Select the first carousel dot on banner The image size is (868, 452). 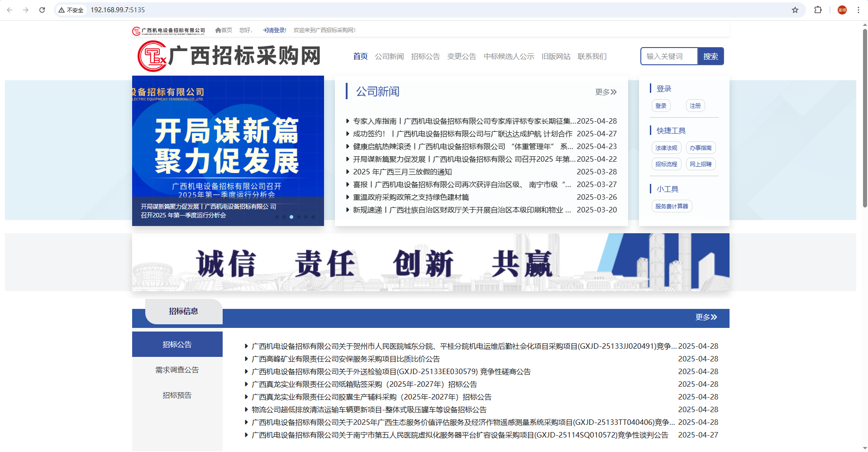(277, 217)
